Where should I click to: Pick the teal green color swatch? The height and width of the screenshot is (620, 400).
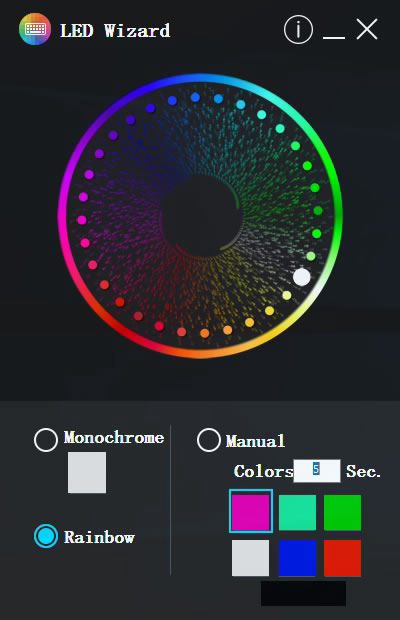(x=297, y=512)
